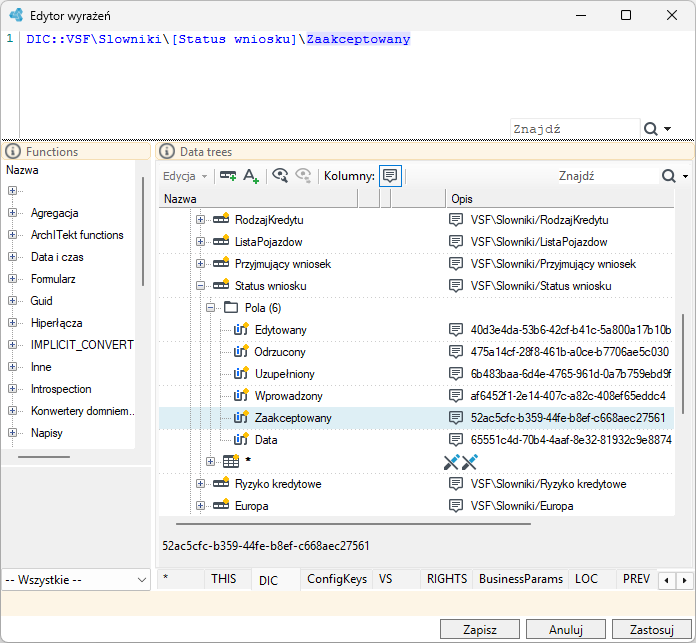
Task: Expand the Ryzyko kredytowe tree node
Action: tap(201, 484)
